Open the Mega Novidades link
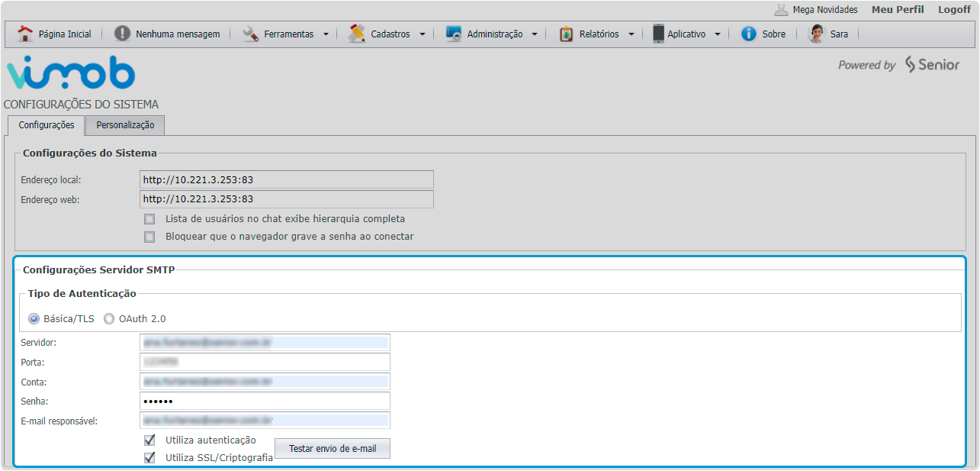Viewport: 980px width, 471px height. [825, 10]
